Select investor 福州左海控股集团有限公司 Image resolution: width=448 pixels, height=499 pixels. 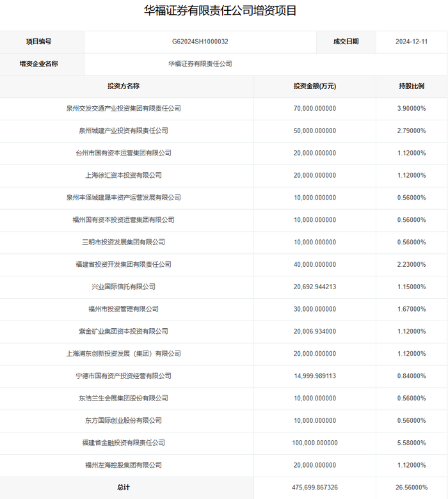pyautogui.click(x=124, y=465)
